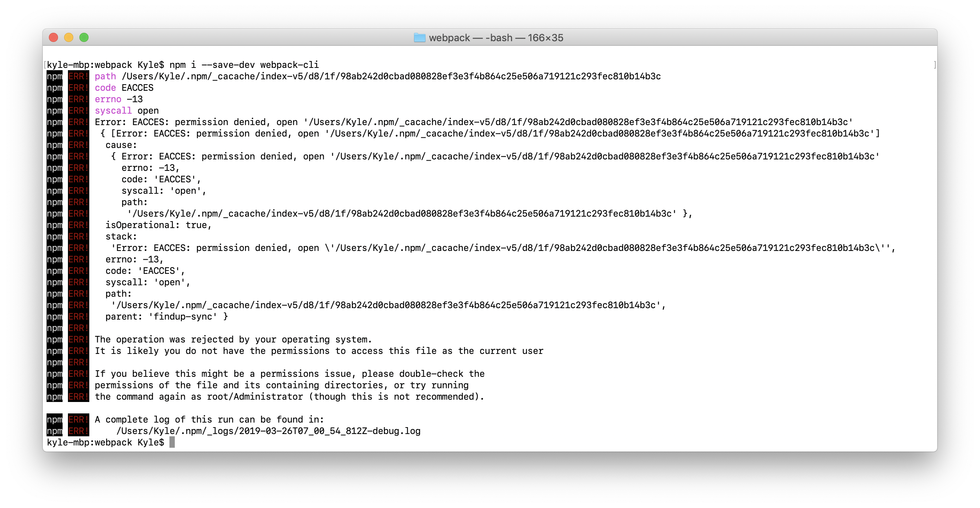
Task: Click the first red 'ERR!' badge
Action: click(x=79, y=76)
